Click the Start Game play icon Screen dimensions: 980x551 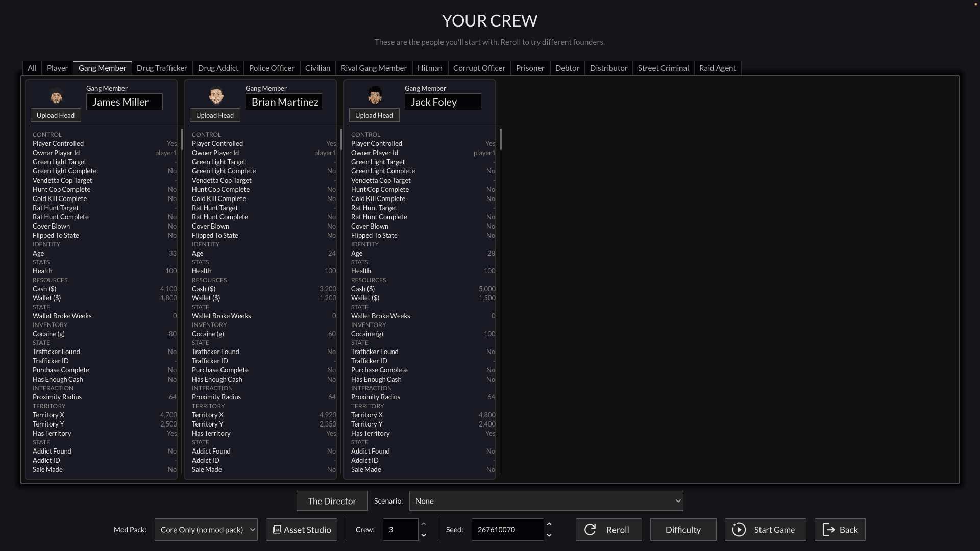pyautogui.click(x=739, y=530)
